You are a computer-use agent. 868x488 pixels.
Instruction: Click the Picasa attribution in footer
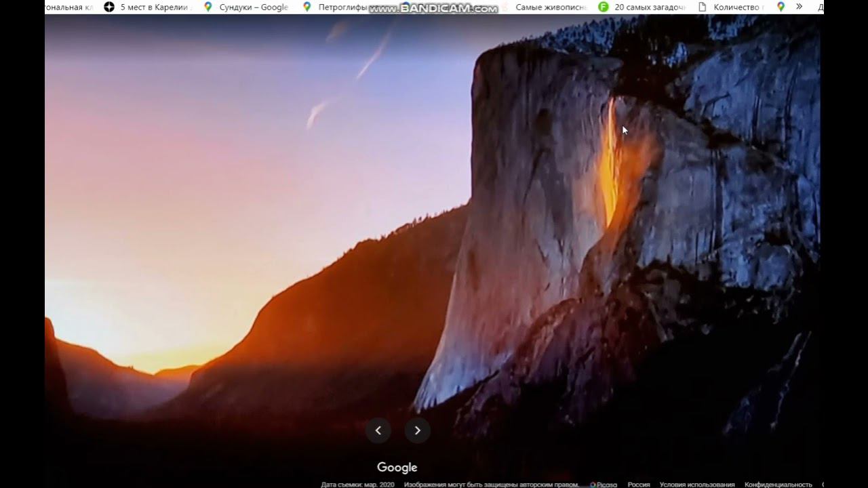604,485
